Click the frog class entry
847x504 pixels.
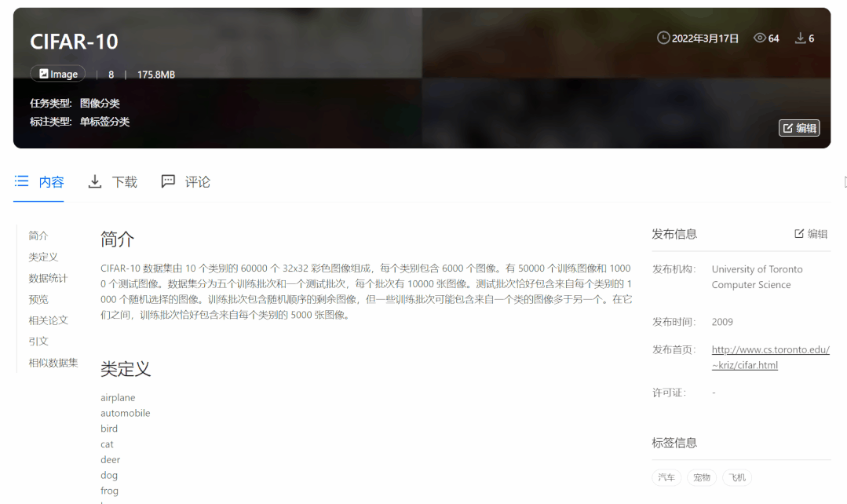point(109,491)
